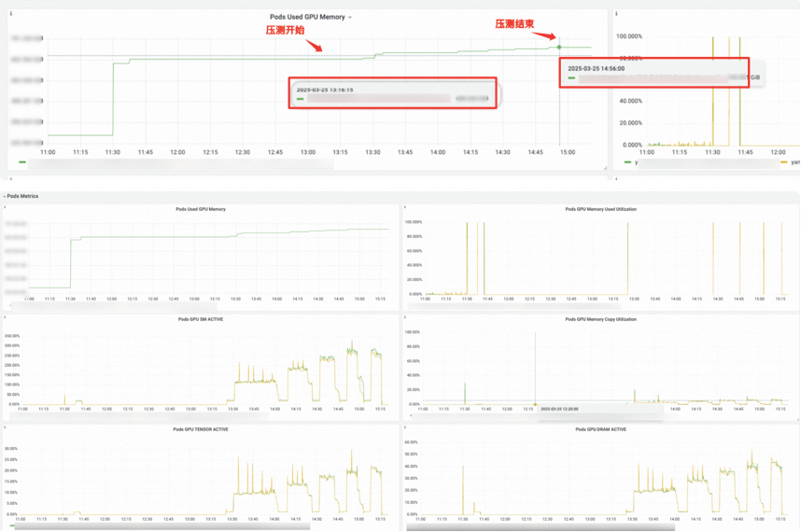The width and height of the screenshot is (801, 532).
Task: Toggle green legend series in top GPU Memory panel
Action: [23, 162]
